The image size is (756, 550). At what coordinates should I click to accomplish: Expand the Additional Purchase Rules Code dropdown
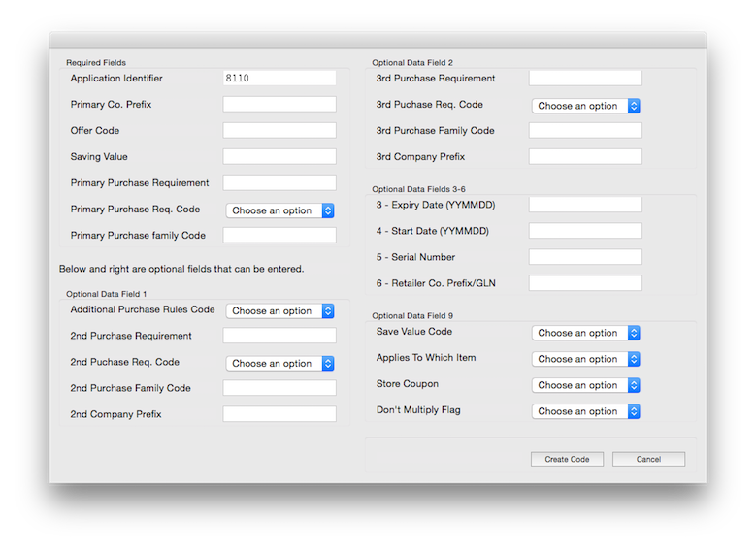279,311
